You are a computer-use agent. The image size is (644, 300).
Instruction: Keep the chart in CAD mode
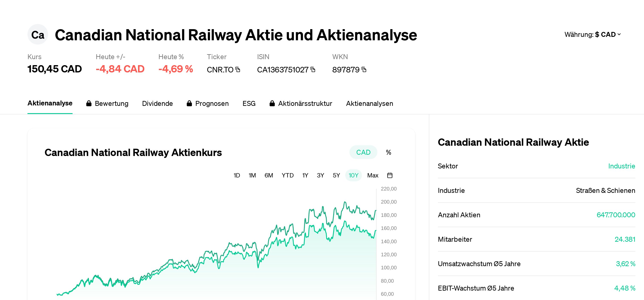click(363, 152)
